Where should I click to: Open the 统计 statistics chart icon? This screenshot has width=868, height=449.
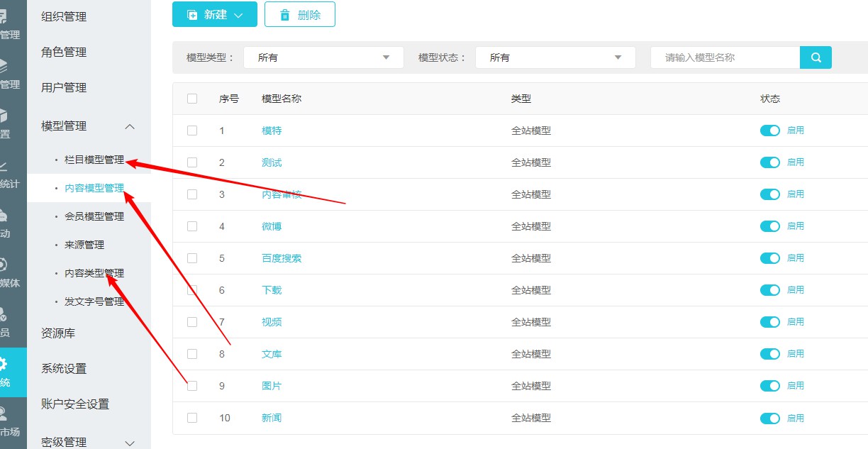tap(4, 167)
